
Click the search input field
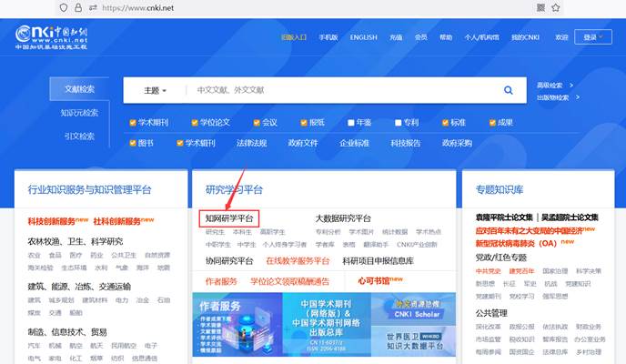[x=343, y=90]
